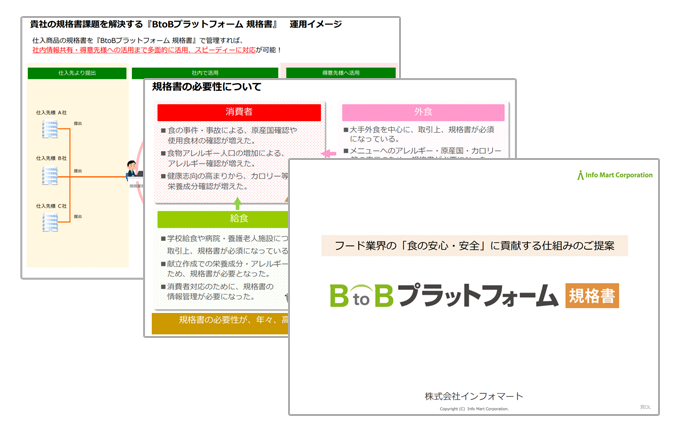Click the 健康志向の高まりから bullet
Viewport: 686px width, 435px height.
pos(224,181)
